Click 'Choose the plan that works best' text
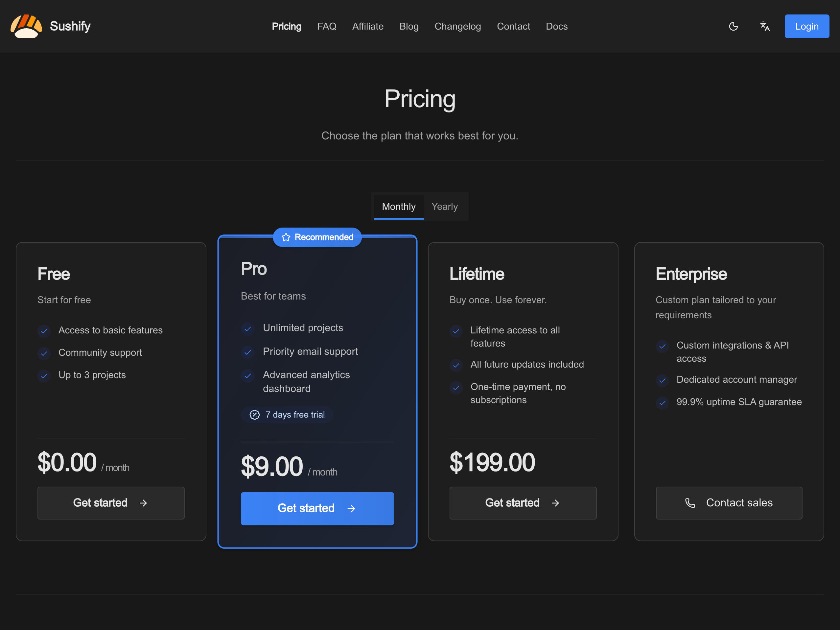The image size is (840, 630). point(420,136)
